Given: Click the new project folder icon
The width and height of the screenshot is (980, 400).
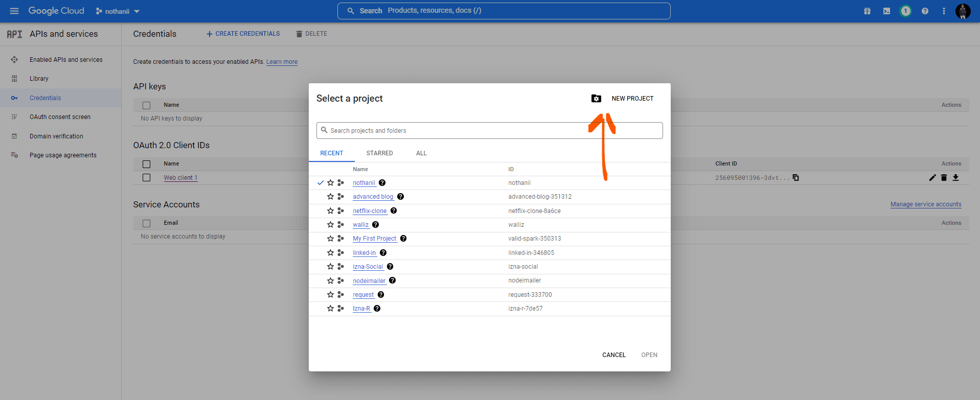Looking at the screenshot, I should pos(596,98).
